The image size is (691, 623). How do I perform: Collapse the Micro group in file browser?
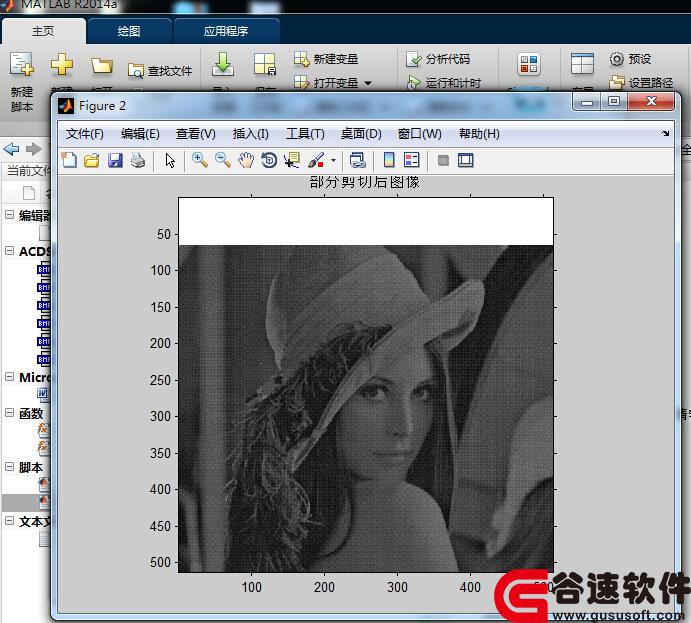(9, 377)
